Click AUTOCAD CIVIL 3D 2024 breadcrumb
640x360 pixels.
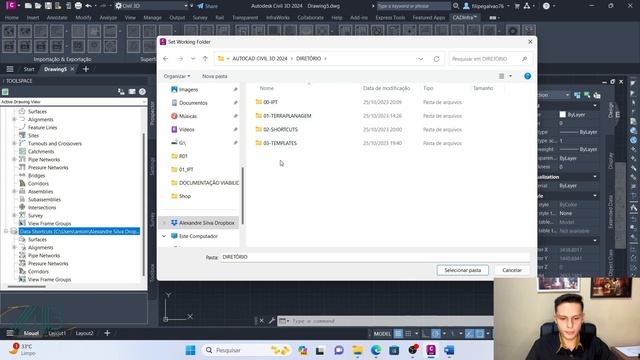tap(260, 59)
